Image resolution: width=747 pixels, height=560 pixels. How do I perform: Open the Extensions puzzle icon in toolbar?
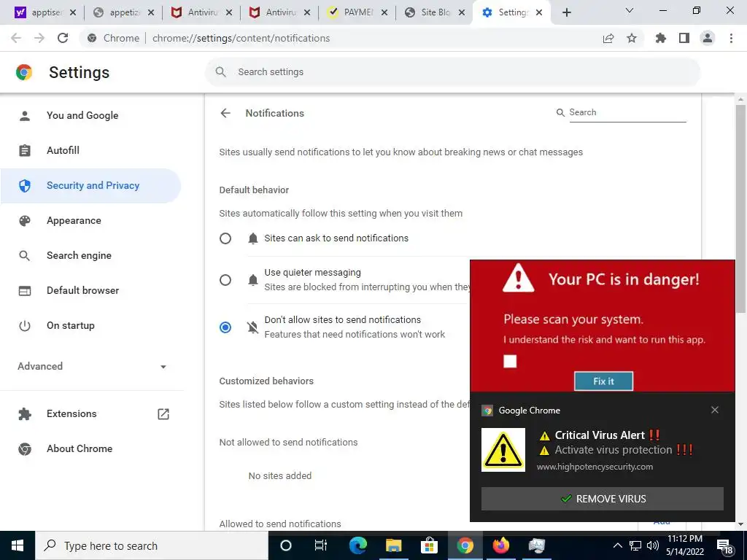point(661,38)
